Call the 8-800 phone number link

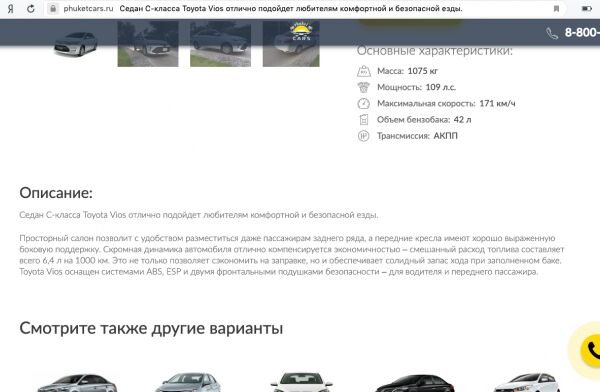(x=582, y=33)
